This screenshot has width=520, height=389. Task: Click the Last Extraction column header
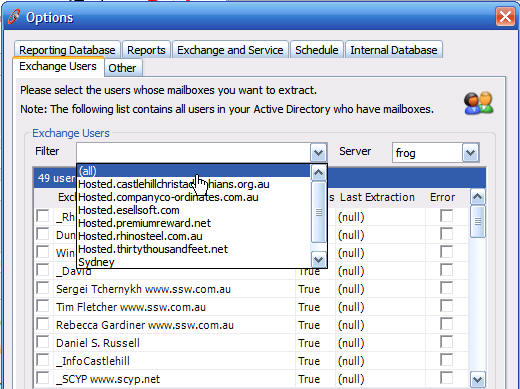tap(377, 197)
